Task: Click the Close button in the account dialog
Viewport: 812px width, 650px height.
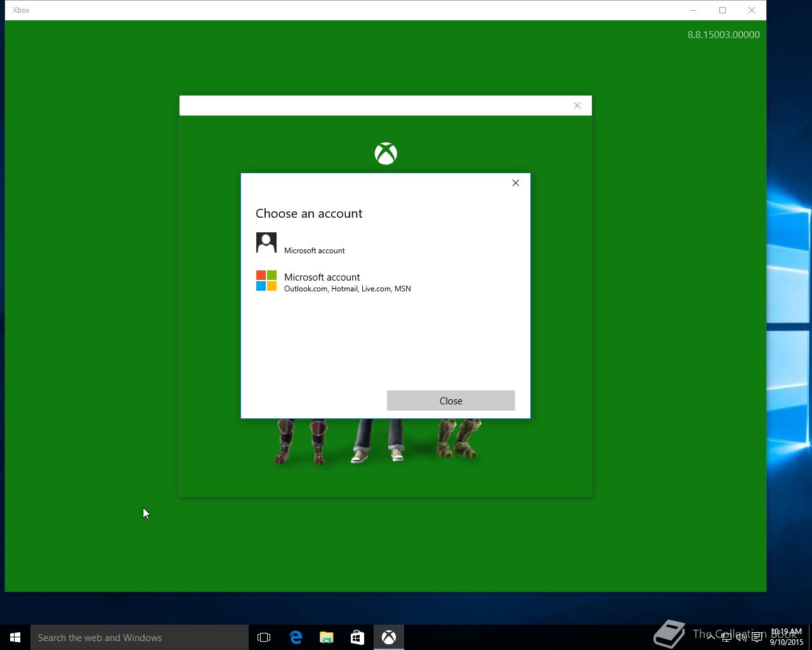Action: [x=450, y=401]
